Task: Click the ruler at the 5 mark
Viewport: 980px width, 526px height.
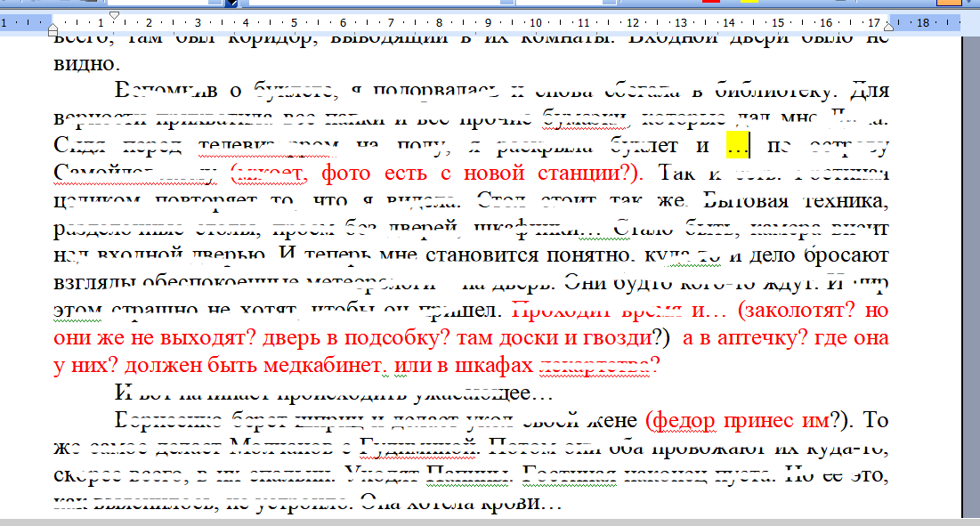Action: pyautogui.click(x=293, y=22)
